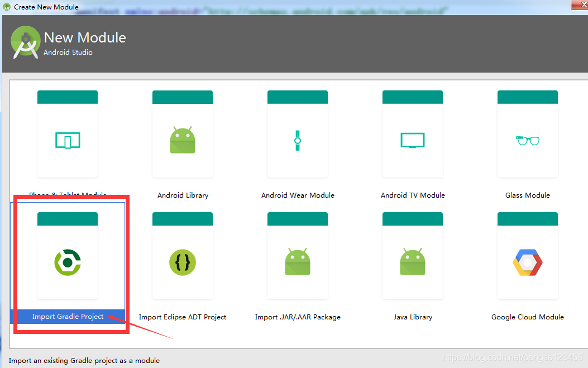
Task: Click the highlighted Import Gradle Project label
Action: [68, 317]
